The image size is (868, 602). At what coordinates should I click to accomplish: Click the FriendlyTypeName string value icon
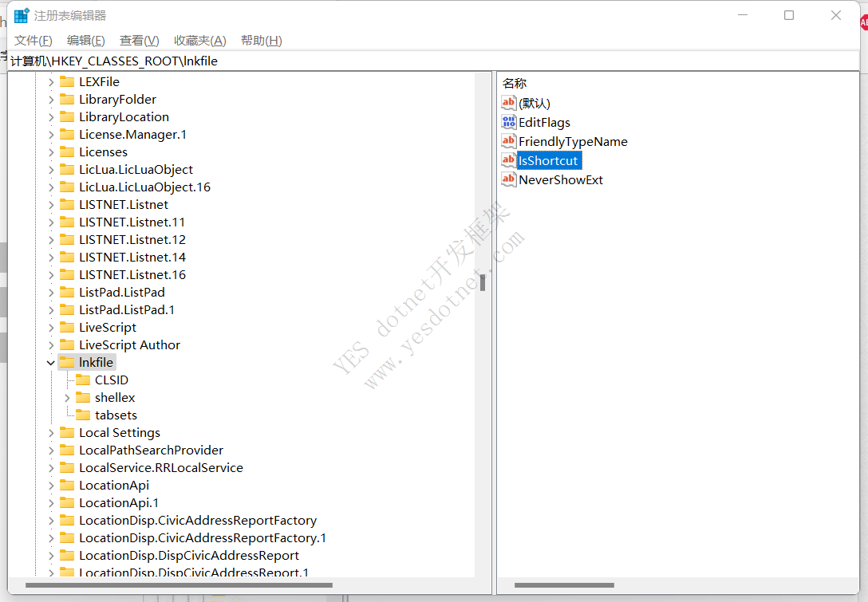click(509, 141)
